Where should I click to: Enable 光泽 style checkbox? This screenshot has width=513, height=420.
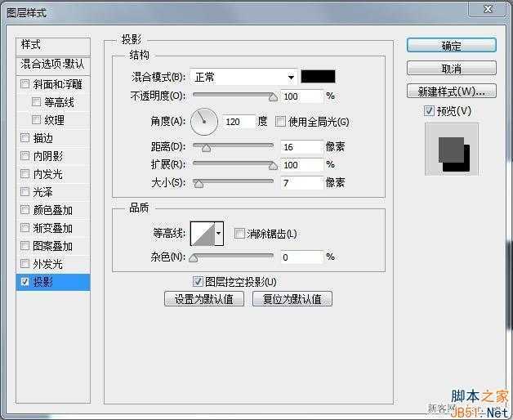click(25, 191)
